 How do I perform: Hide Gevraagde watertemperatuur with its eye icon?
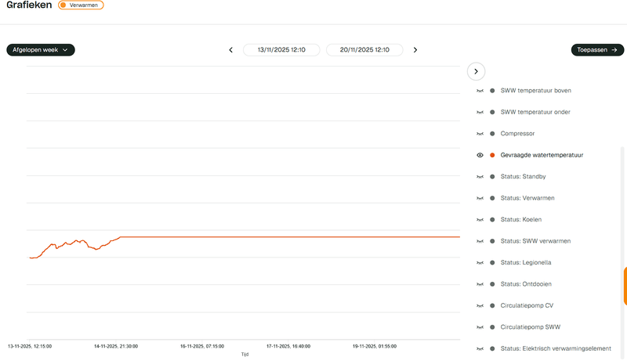coord(480,155)
